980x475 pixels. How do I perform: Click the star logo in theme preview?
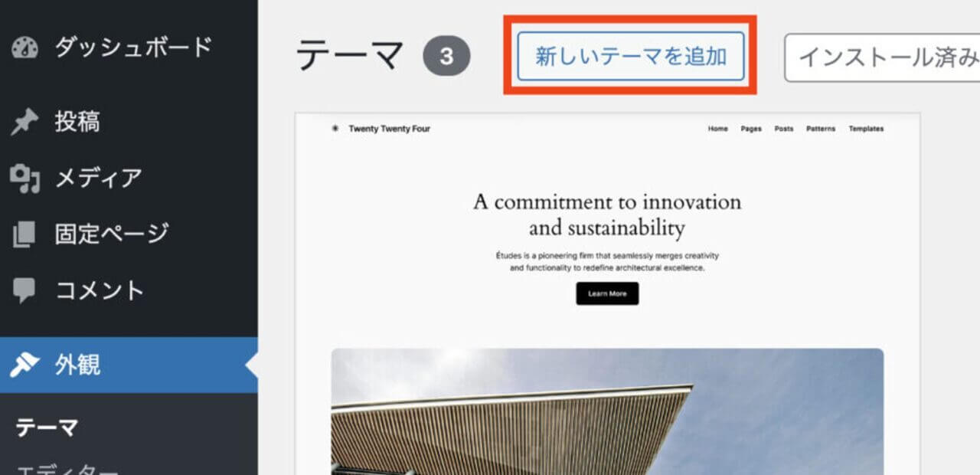pyautogui.click(x=335, y=129)
